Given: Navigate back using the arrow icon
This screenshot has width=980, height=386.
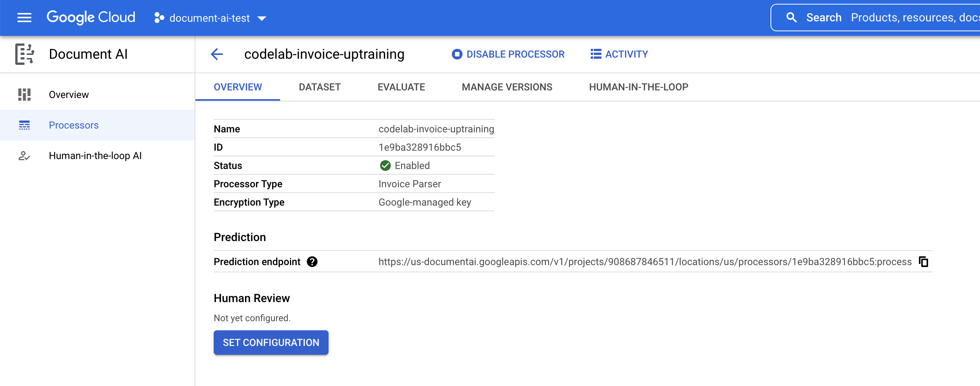Looking at the screenshot, I should coord(217,54).
